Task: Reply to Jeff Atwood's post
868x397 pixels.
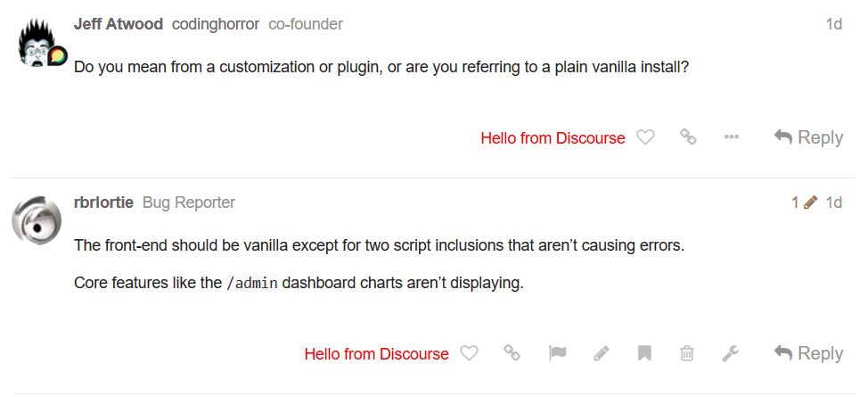Action: click(808, 137)
